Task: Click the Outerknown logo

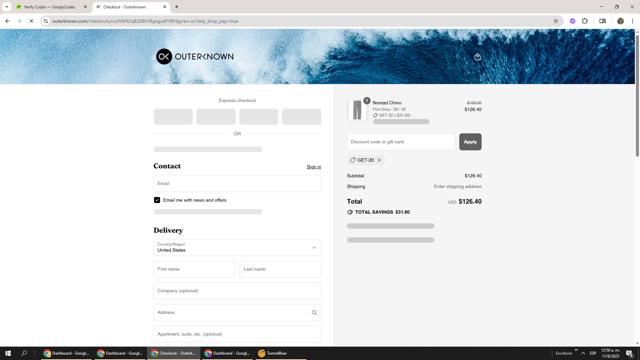Action: pos(195,56)
